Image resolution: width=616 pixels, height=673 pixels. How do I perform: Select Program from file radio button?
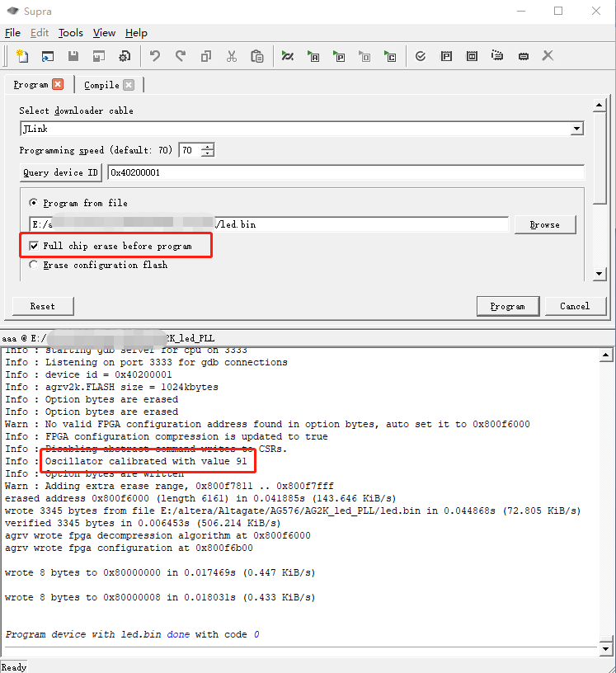[33, 202]
